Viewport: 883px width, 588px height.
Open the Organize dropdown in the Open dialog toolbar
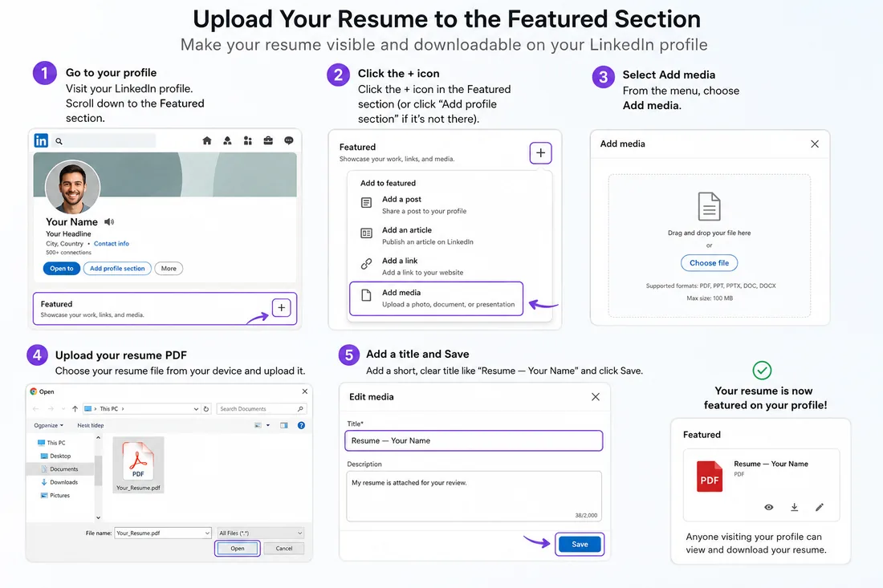point(48,425)
